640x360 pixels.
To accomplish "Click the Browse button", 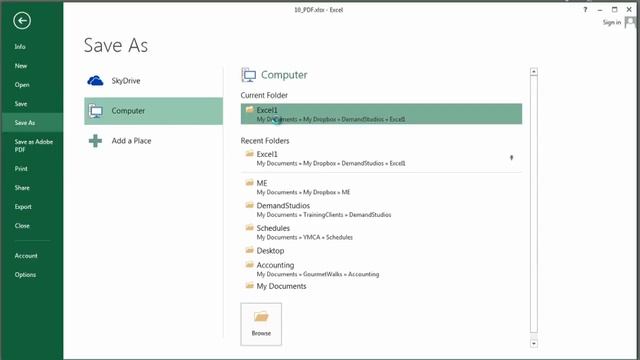I will tap(261, 324).
